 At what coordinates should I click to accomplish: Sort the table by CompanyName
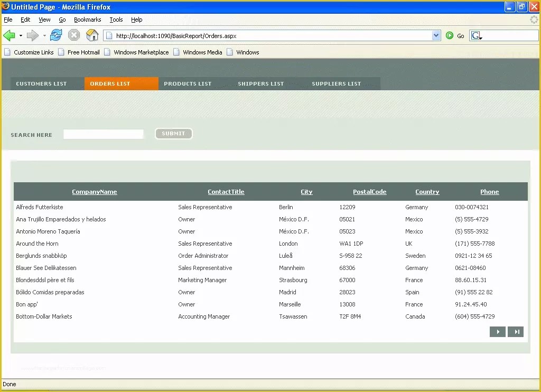(94, 191)
